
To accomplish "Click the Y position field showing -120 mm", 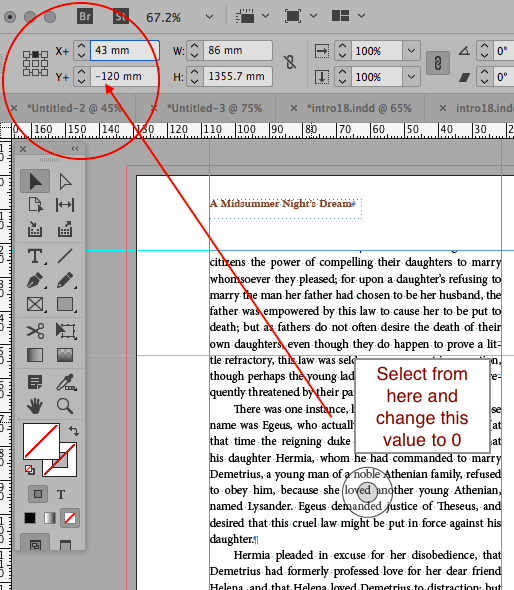I will (124, 76).
